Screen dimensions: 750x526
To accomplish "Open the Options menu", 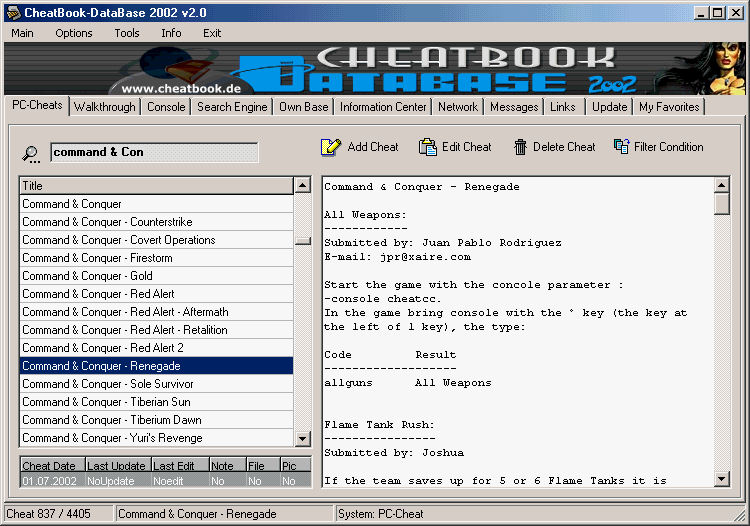I will pyautogui.click(x=74, y=33).
